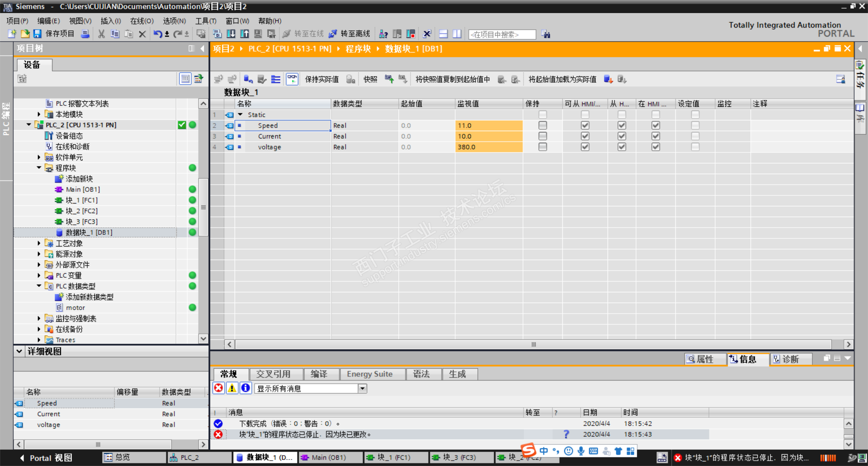Viewport: 868px width, 466px height.
Task: Uncheck visible in HMI for Current
Action: (x=656, y=136)
